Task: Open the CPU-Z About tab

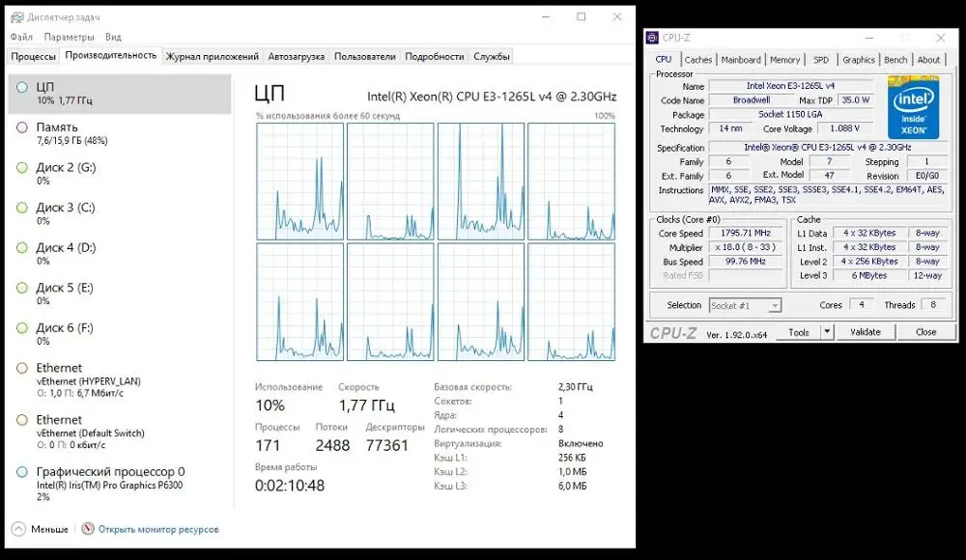Action: [929, 60]
